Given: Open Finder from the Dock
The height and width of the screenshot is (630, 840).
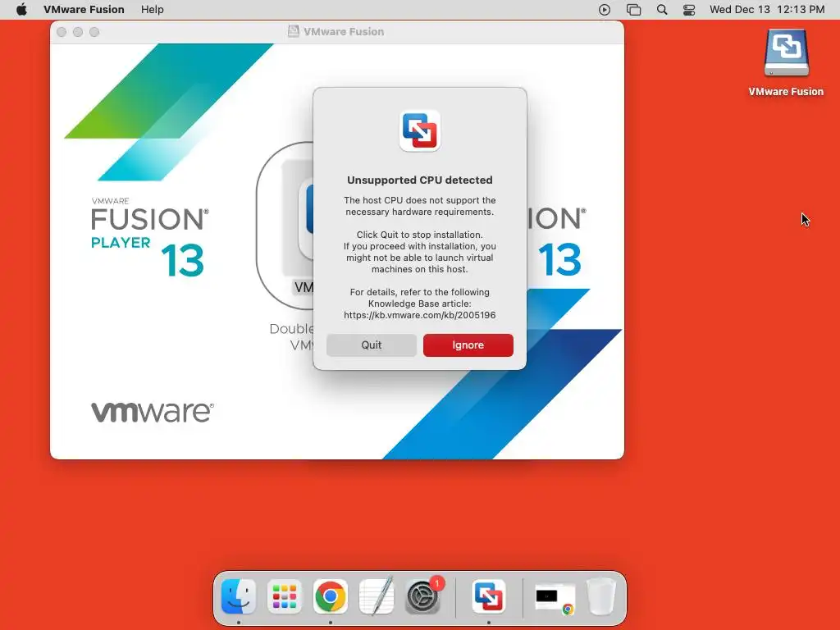Looking at the screenshot, I should 239,596.
